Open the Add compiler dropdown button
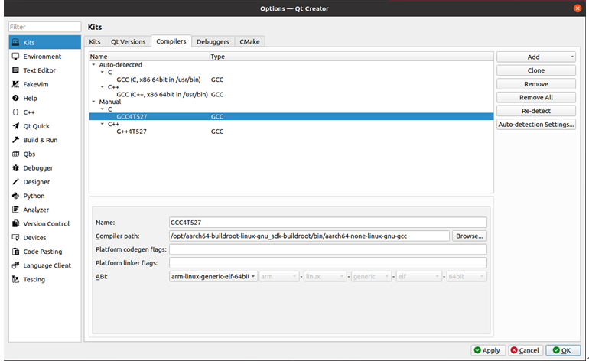Viewport: 589px width, 364px height. (536, 57)
